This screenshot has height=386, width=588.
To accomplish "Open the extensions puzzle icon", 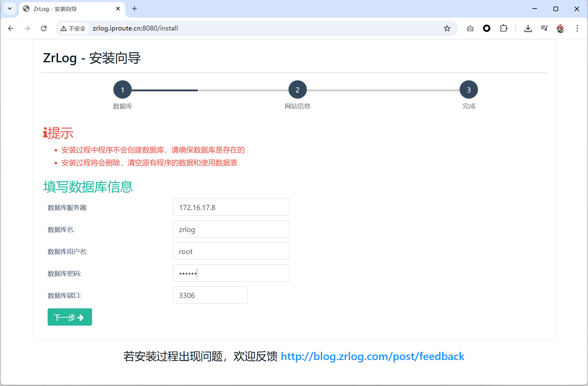I will pos(503,28).
